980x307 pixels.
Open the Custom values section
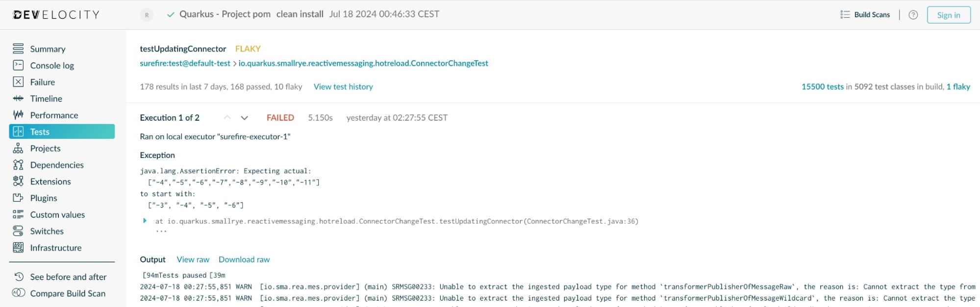pyautogui.click(x=57, y=214)
